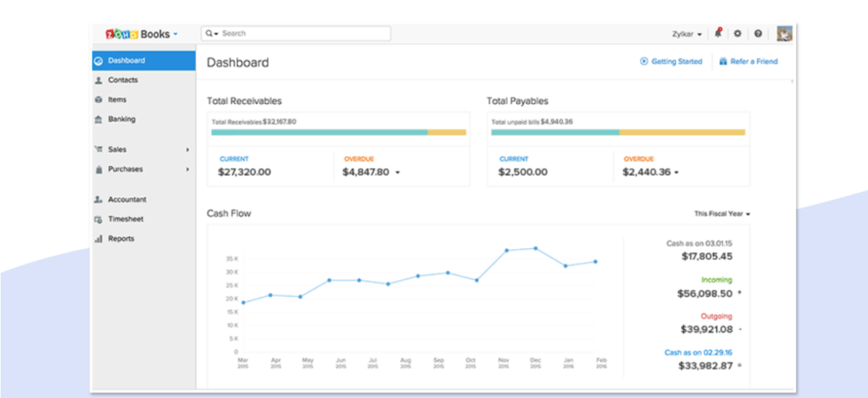Viewport: 868px width, 398px height.
Task: Click the Mar 2015 cash flow data point
Action: point(243,302)
